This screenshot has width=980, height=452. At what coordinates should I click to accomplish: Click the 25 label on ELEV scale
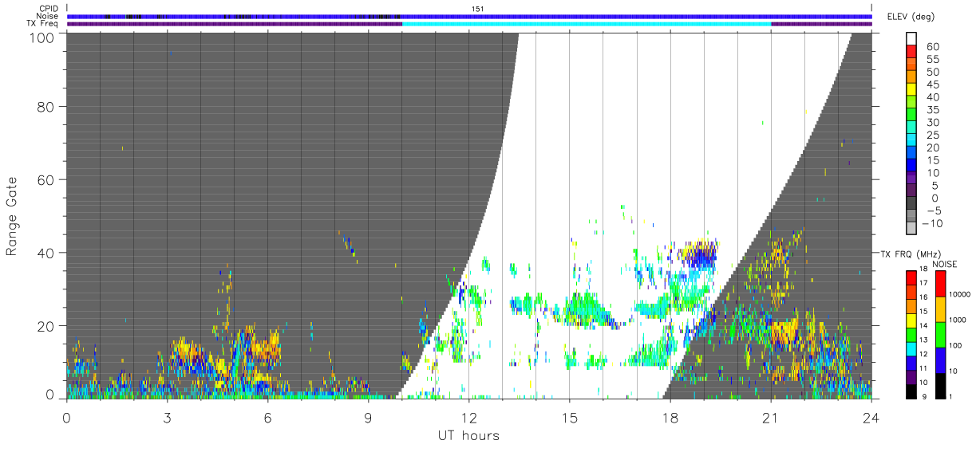[x=932, y=135]
